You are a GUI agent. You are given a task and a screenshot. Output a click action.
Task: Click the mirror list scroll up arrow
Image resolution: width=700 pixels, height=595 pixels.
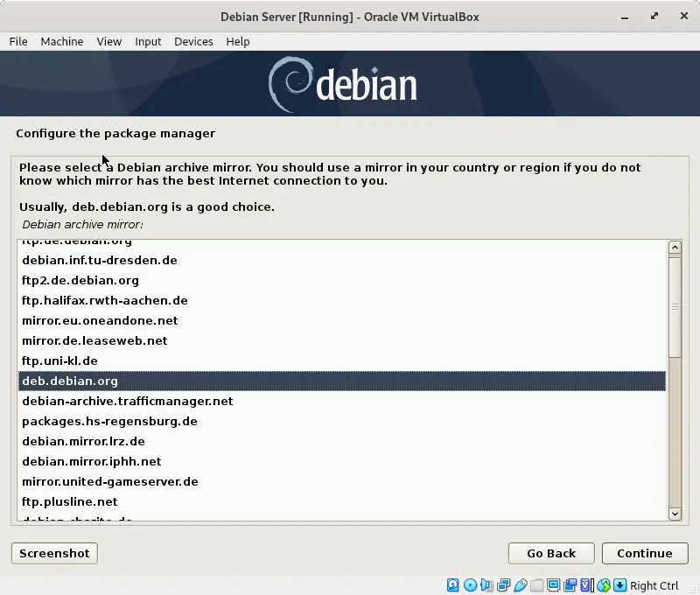tap(675, 248)
